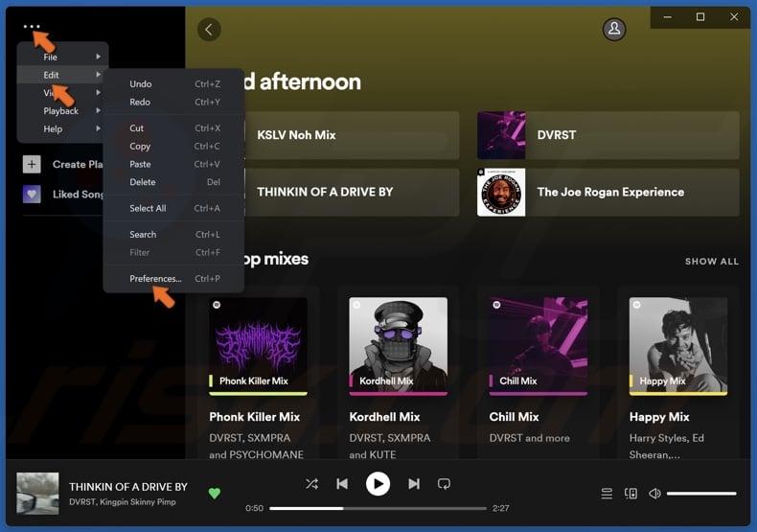Skip to the previous track
The width and height of the screenshot is (757, 532).
342,484
